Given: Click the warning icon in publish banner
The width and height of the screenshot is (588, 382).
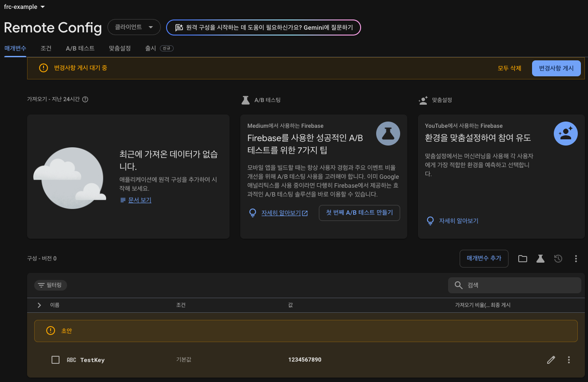Looking at the screenshot, I should pyautogui.click(x=43, y=68).
